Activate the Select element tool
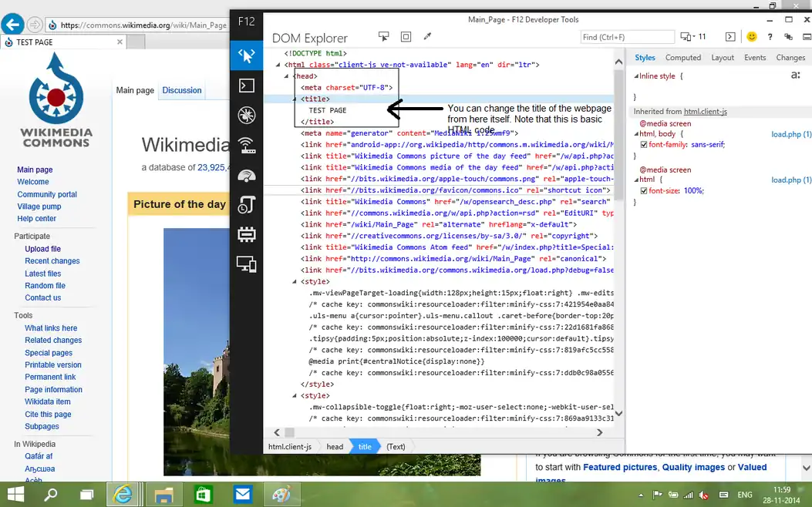 tap(384, 37)
